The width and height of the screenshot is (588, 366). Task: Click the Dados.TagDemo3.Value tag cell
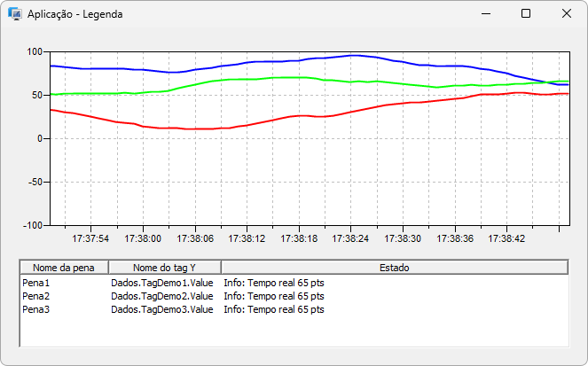click(161, 309)
